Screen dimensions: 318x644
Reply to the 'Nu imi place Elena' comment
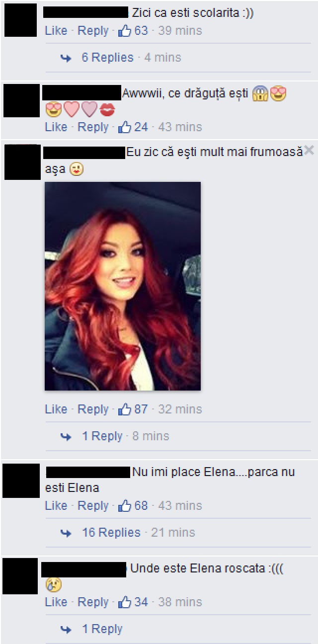(93, 506)
